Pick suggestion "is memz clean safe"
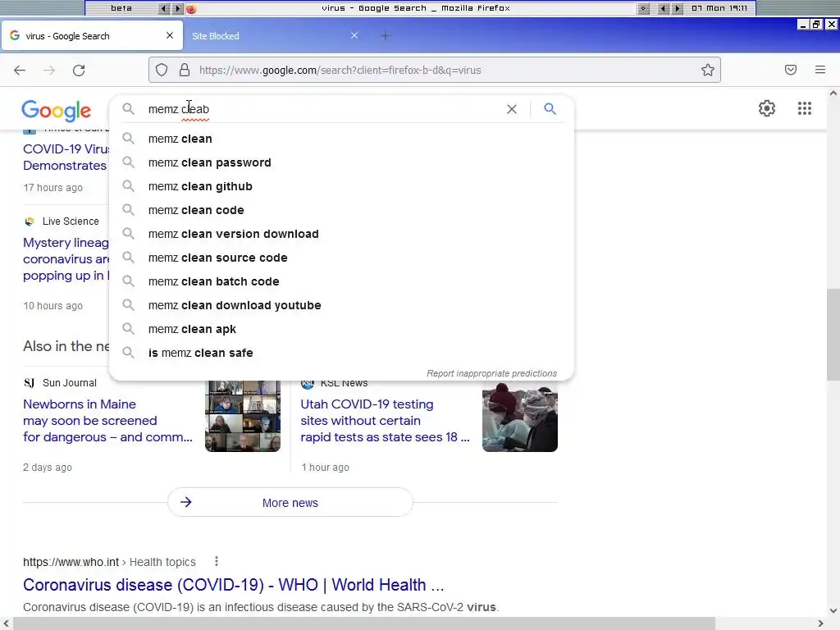Image resolution: width=840 pixels, height=630 pixels. click(x=341, y=353)
